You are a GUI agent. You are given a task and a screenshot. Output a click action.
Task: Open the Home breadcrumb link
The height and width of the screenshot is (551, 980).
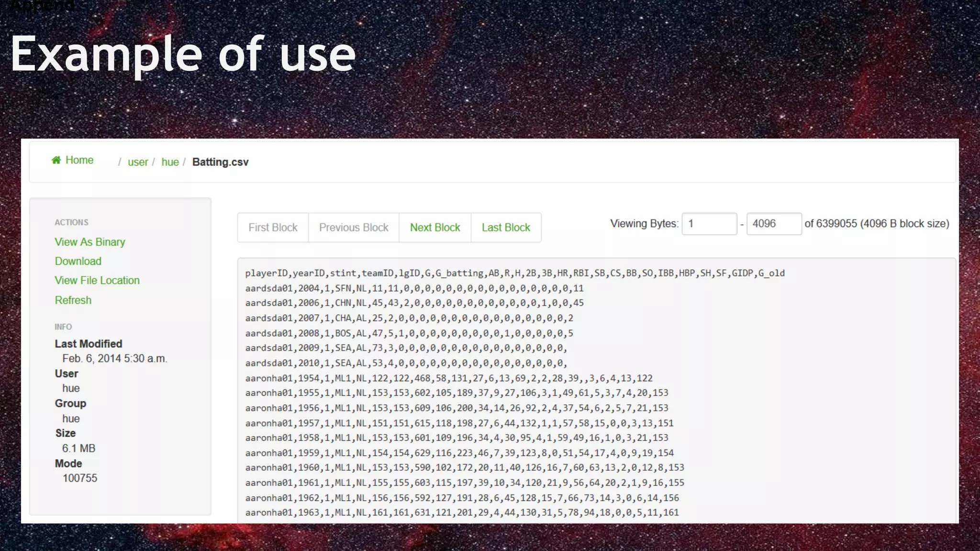coord(79,160)
